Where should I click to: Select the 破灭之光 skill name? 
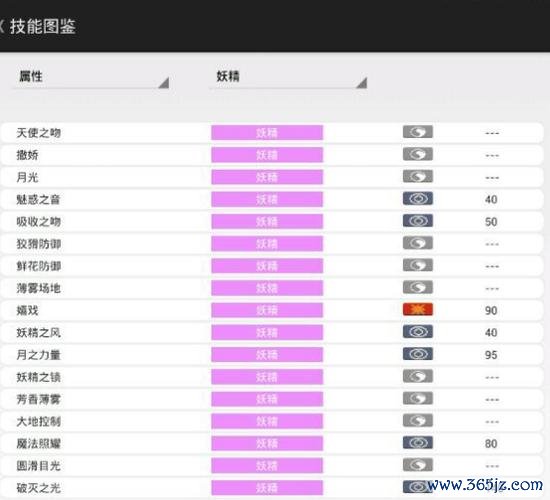pos(39,488)
